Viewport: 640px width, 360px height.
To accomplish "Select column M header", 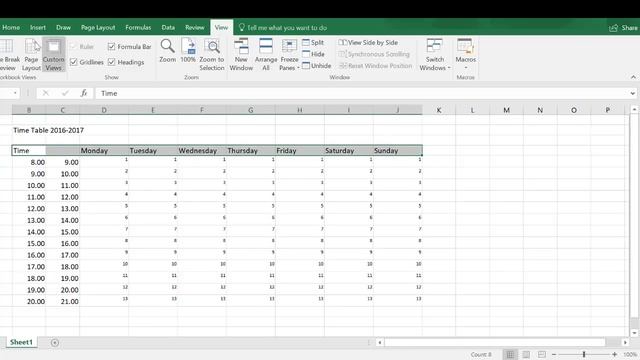I will [506, 110].
